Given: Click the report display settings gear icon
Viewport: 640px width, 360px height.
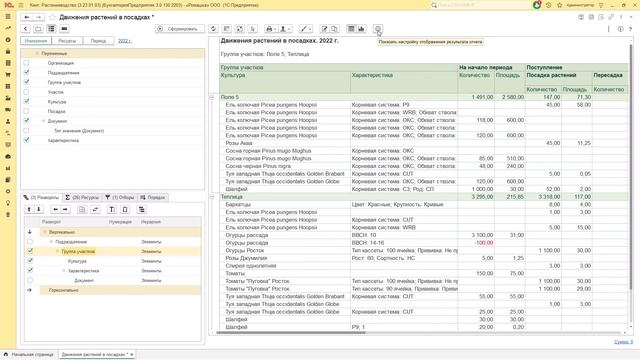Looking at the screenshot, I should 378,29.
